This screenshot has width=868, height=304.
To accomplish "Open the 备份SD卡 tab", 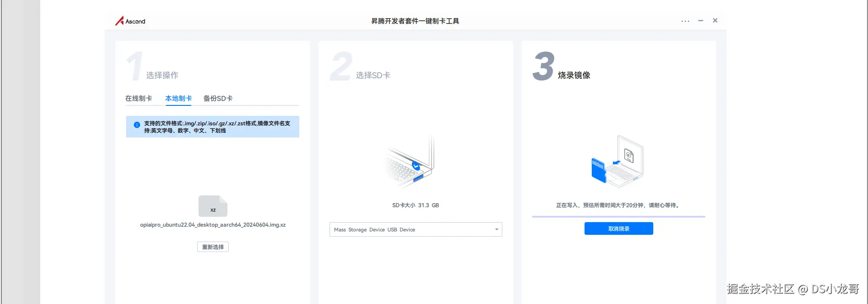I will tap(218, 98).
